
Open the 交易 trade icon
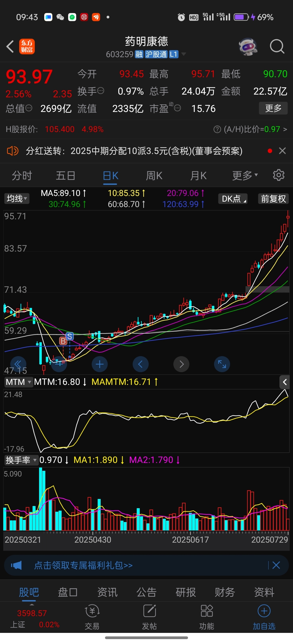(x=92, y=617)
